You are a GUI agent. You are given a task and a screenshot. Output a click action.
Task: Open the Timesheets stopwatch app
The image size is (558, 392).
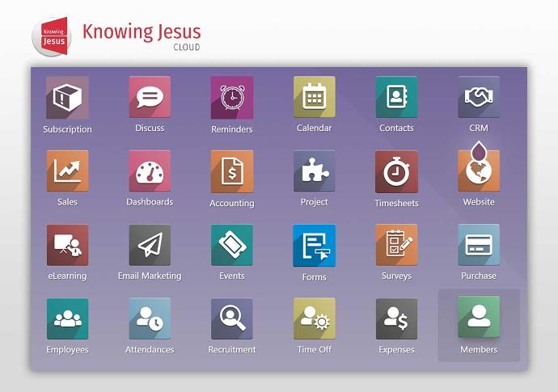(396, 171)
